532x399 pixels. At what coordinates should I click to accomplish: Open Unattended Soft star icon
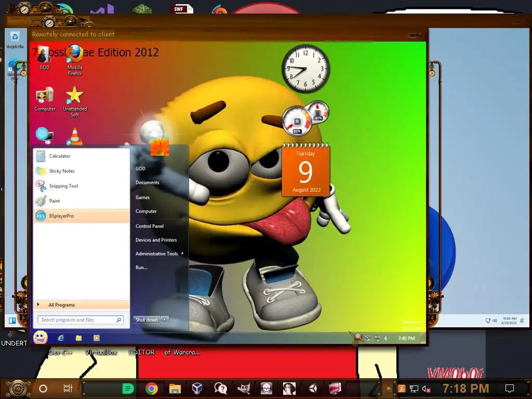pyautogui.click(x=75, y=101)
